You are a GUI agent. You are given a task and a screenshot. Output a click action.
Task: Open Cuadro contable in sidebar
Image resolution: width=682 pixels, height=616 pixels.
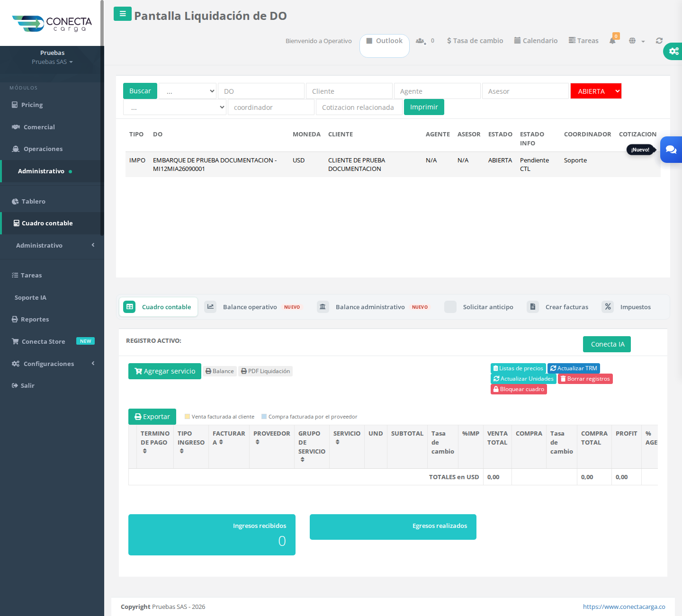(x=52, y=223)
